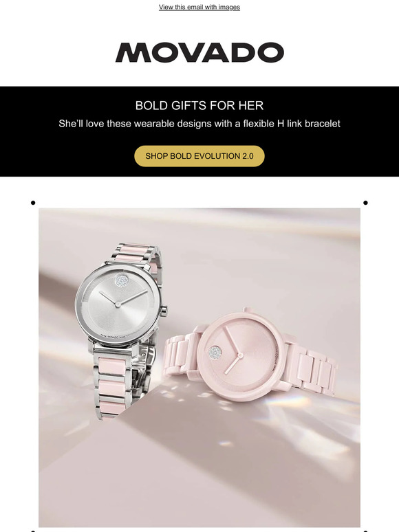Screen dimensions: 399x532
Task: Click the MOVADO logo
Action: (199, 53)
